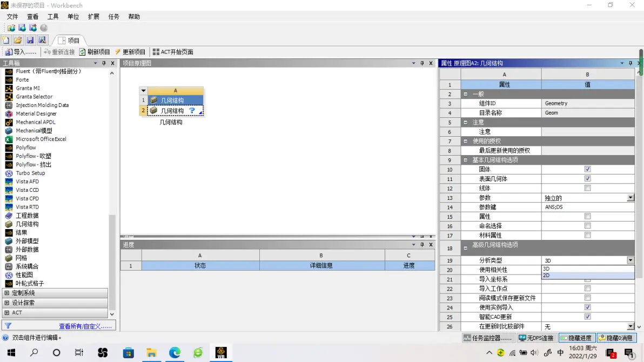
Task: Select the 网格 toolbox icon
Action: click(9, 258)
